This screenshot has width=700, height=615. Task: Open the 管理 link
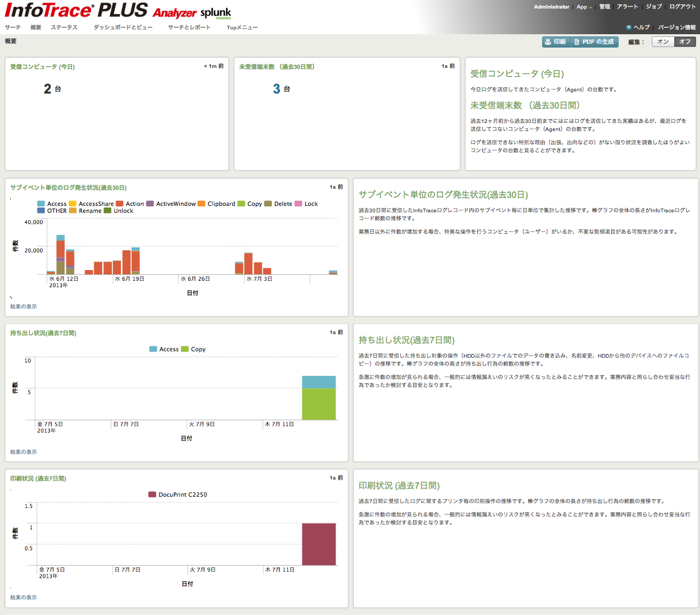coord(605,7)
